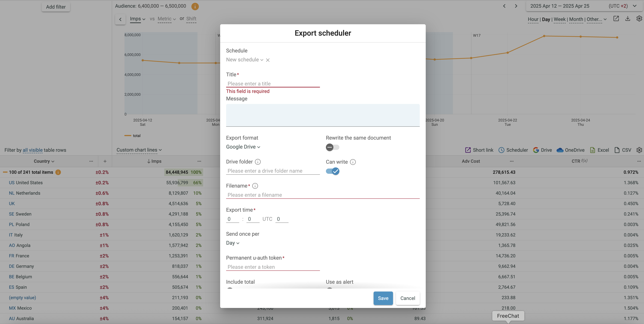This screenshot has width=644, height=324.
Task: Export to OneDrive cloud icon
Action: click(x=560, y=150)
